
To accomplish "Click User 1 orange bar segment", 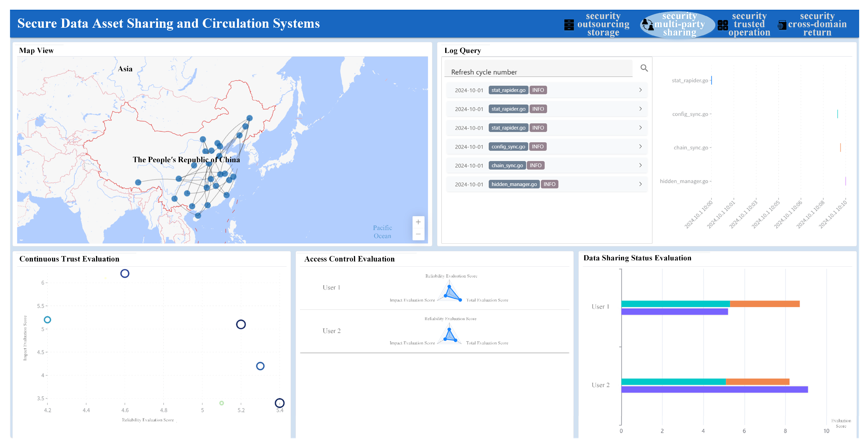I will [764, 304].
